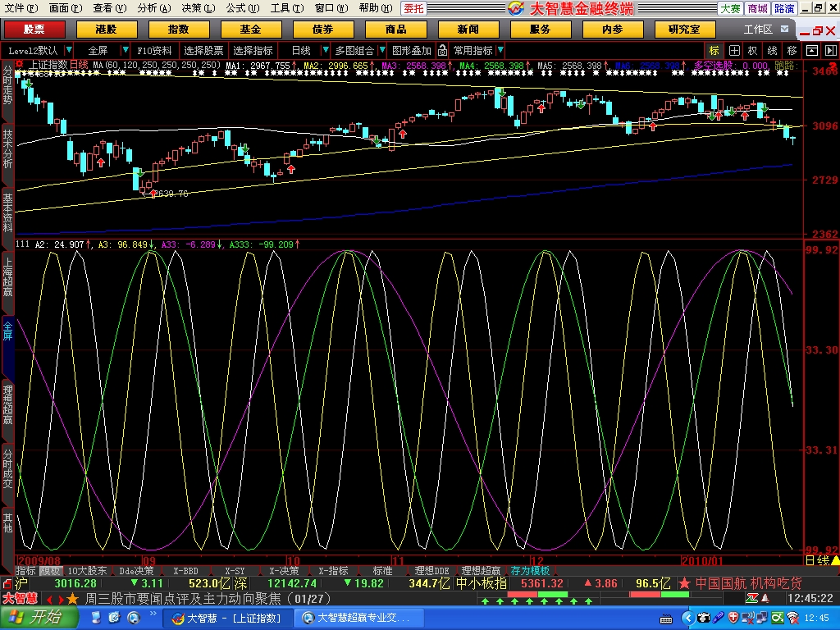Click the 权 icon in chart toolbar

752,50
